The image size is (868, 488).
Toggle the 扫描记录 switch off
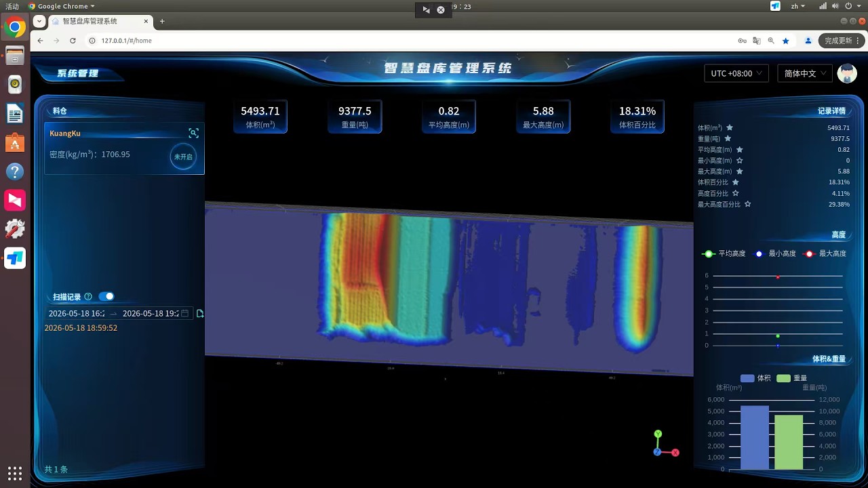click(106, 296)
